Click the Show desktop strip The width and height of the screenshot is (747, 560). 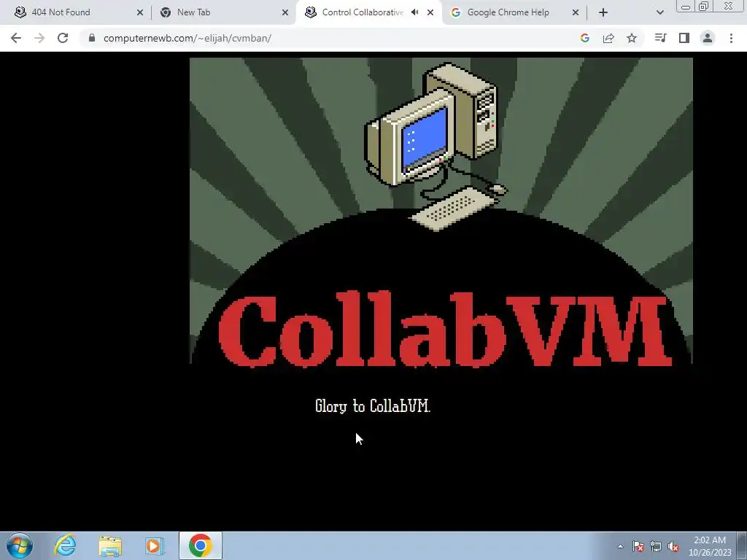742,545
